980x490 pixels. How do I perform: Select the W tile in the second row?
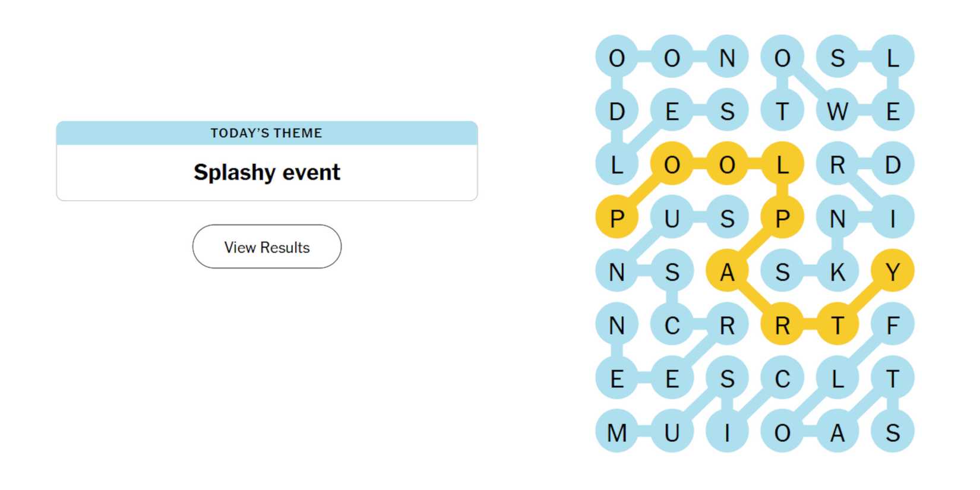pyautogui.click(x=838, y=110)
